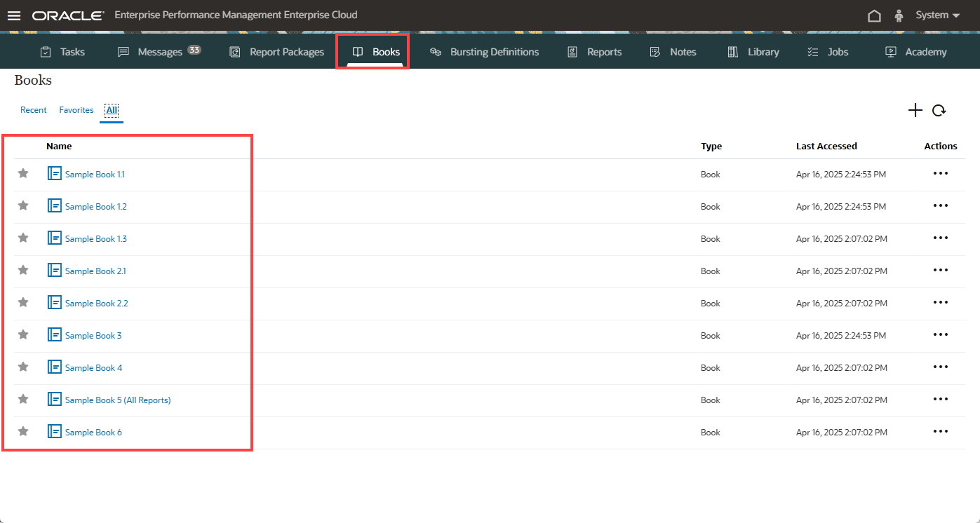Screen dimensions: 980x523
Task: Open the System user dropdown
Action: 938,15
